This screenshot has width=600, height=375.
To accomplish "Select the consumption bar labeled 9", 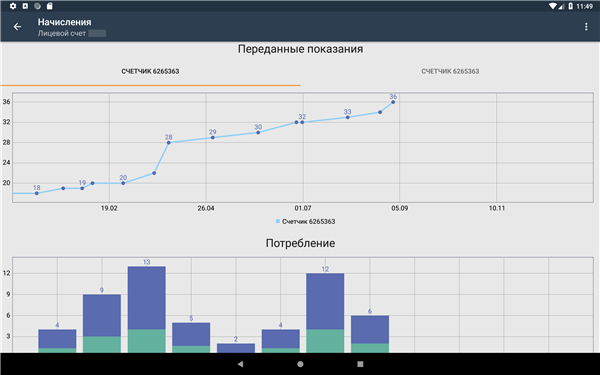I will (102, 323).
